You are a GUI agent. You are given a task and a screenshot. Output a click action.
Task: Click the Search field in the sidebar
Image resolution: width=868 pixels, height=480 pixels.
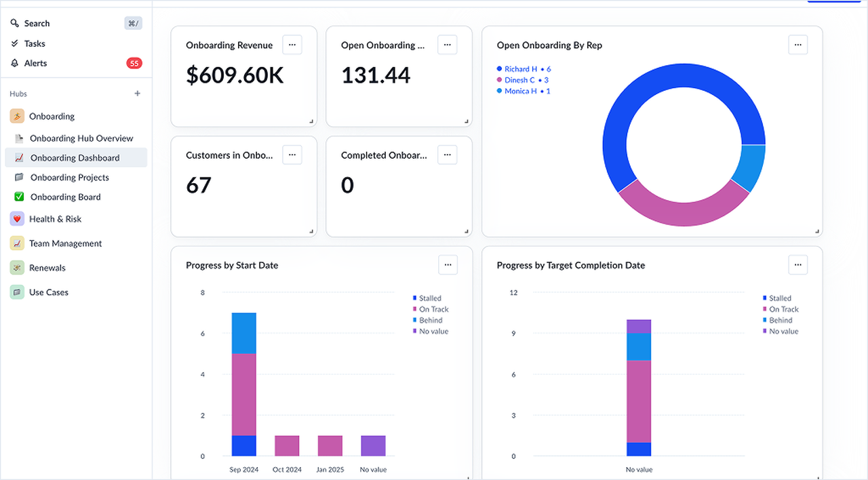tap(76, 23)
